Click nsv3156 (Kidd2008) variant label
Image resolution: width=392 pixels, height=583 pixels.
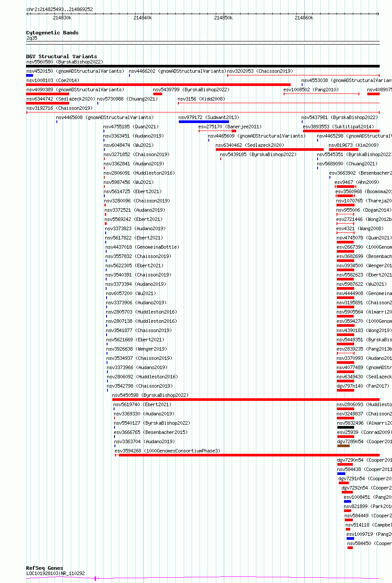[x=201, y=99]
